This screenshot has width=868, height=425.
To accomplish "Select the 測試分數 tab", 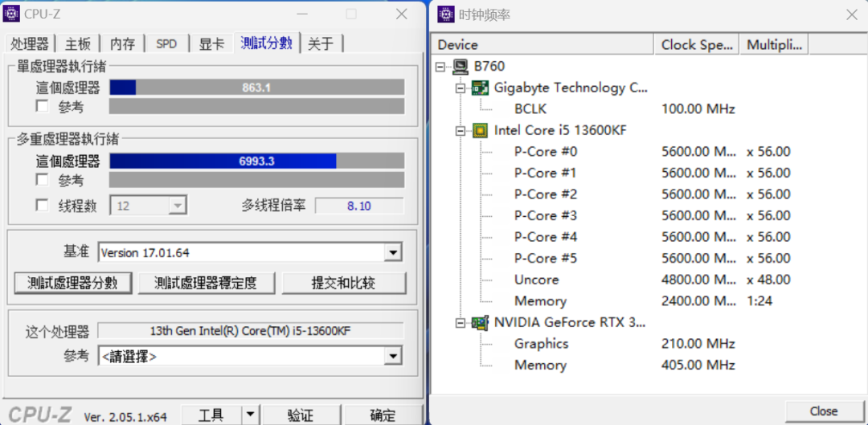I will [x=266, y=43].
